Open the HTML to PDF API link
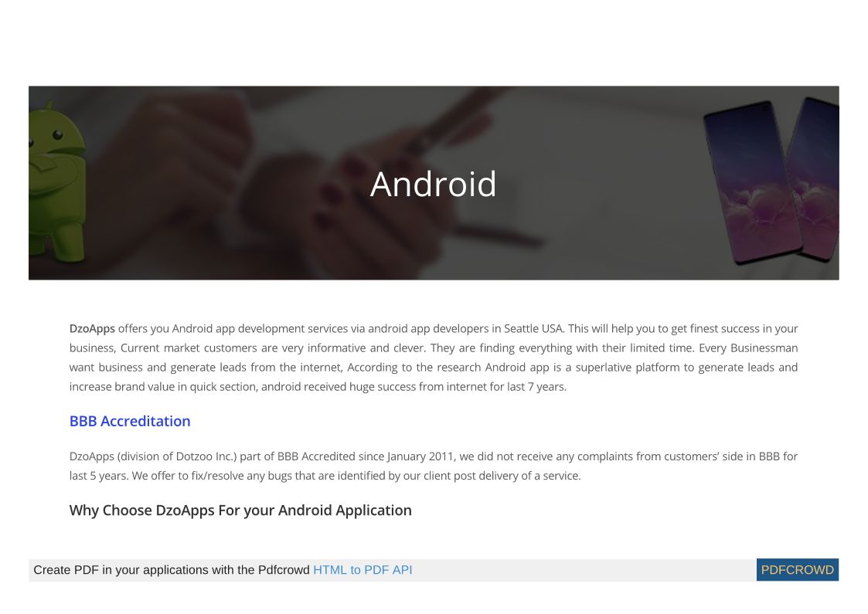 (363, 570)
